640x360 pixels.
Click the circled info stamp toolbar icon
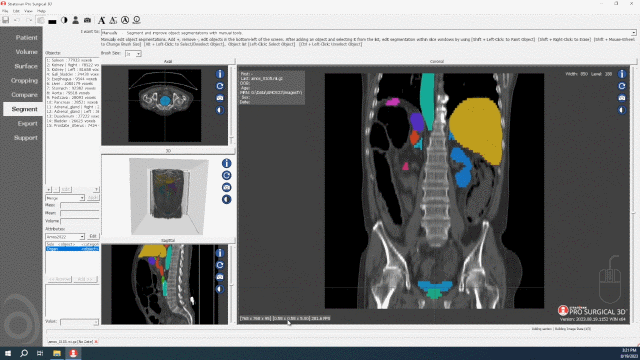[x=137, y=20]
